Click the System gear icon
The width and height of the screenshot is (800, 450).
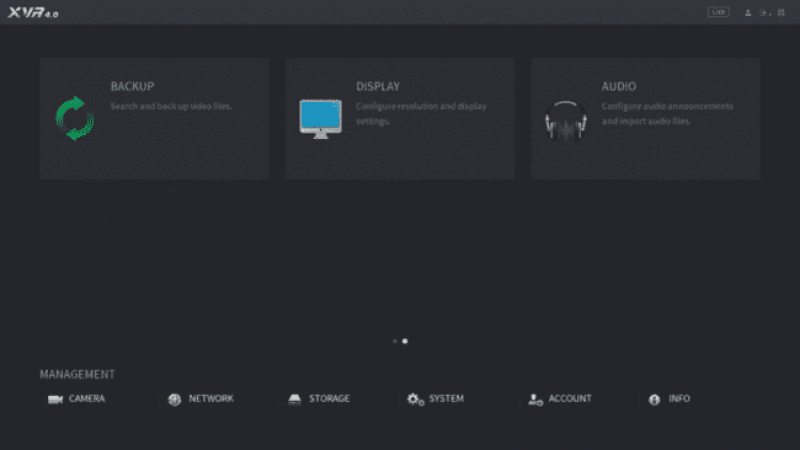point(415,399)
